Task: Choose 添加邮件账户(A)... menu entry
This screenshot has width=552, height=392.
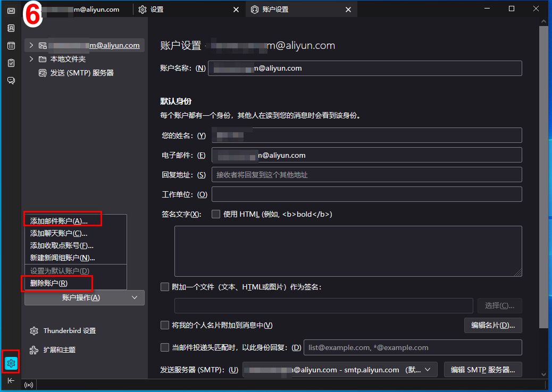Action: pyautogui.click(x=76, y=221)
